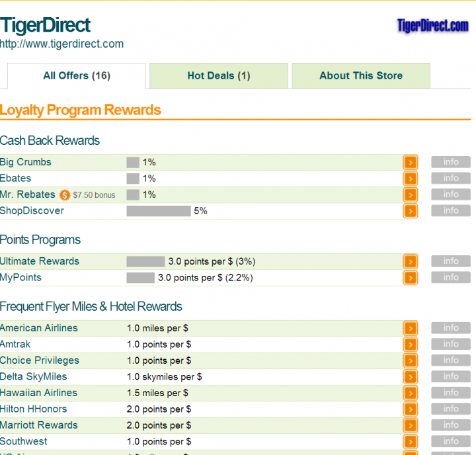The width and height of the screenshot is (476, 455).
Task: Open info for Delta SkyMiles
Action: coord(451,376)
